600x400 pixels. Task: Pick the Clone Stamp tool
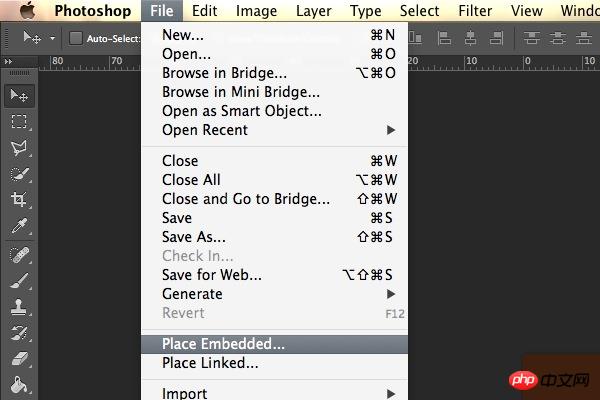19,307
